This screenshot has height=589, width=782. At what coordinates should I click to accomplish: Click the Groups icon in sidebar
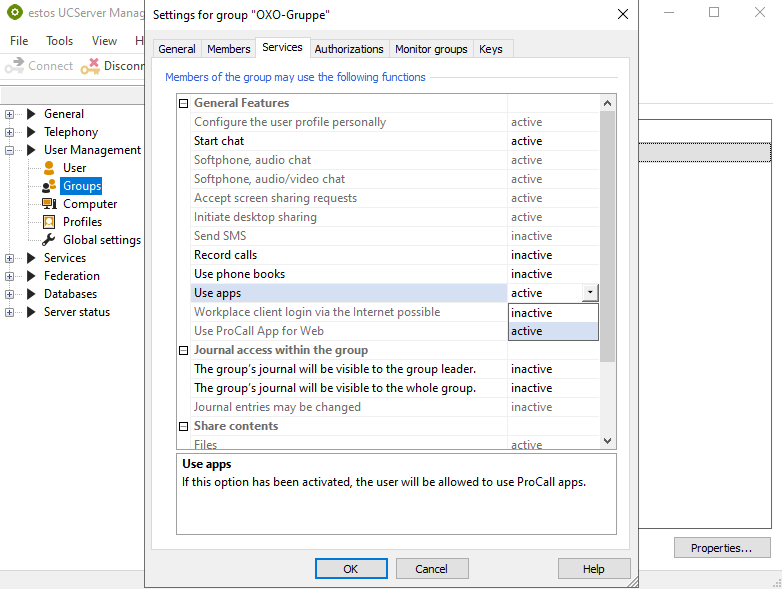49,186
